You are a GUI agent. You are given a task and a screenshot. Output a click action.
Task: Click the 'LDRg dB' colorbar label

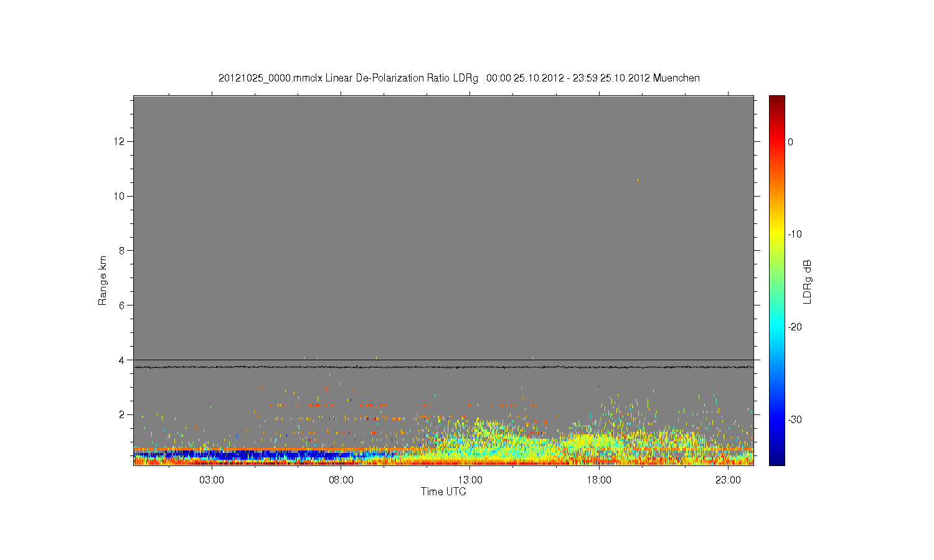pos(808,281)
